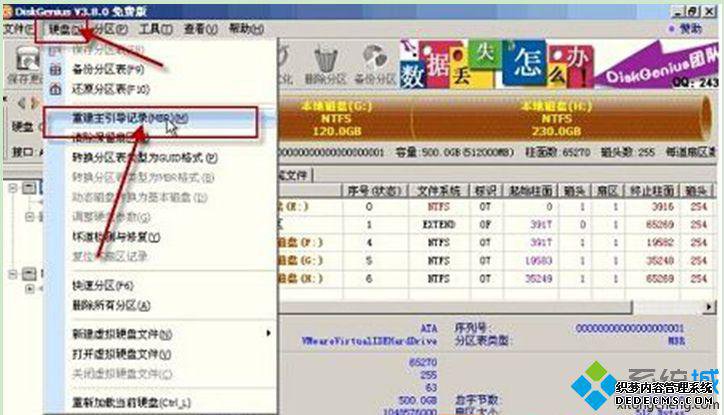Choose 打开虚拟硬盘文件 menu item
724x415 pixels.
click(121, 354)
